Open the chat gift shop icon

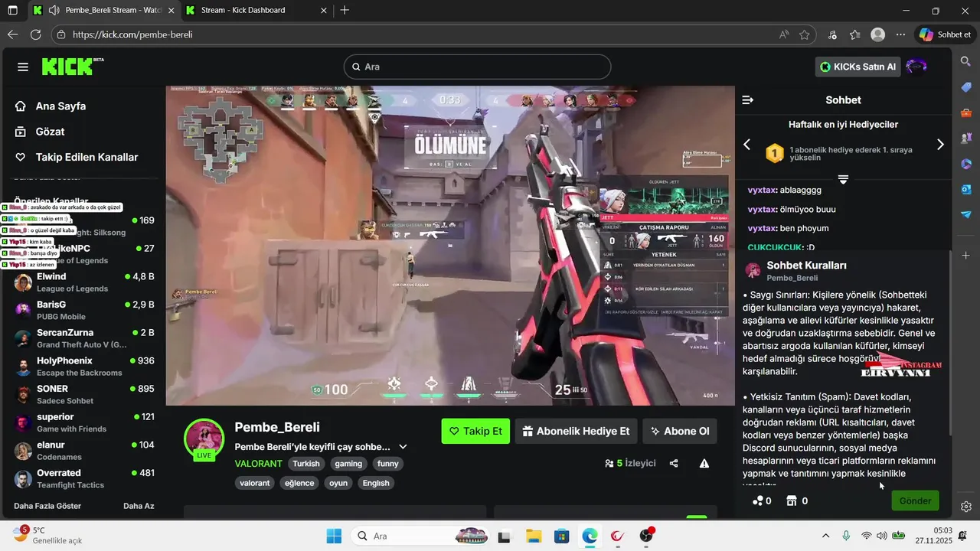coord(798,500)
